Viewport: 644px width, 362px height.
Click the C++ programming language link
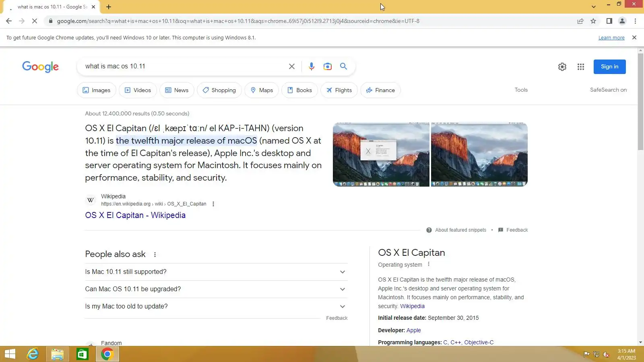(456, 342)
